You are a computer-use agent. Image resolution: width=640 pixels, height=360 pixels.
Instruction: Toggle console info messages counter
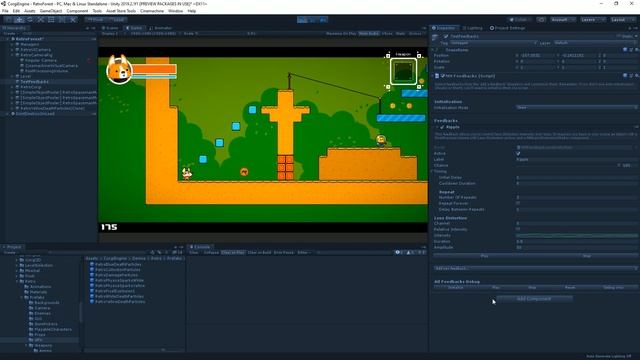pos(400,253)
